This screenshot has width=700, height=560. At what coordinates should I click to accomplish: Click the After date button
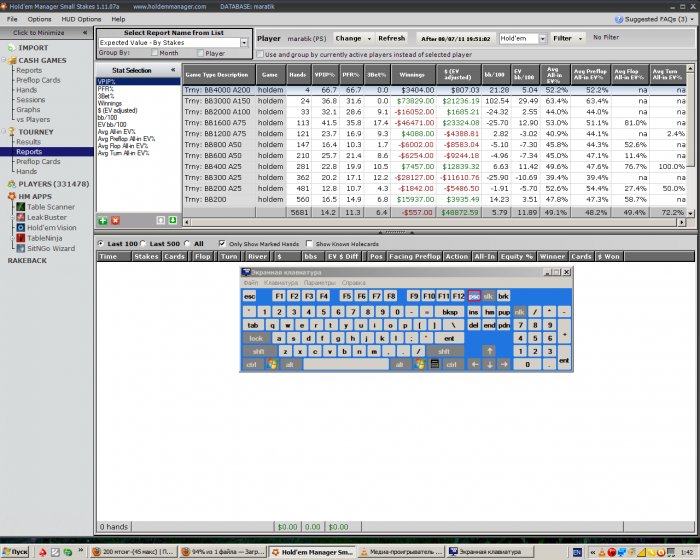tap(456, 39)
